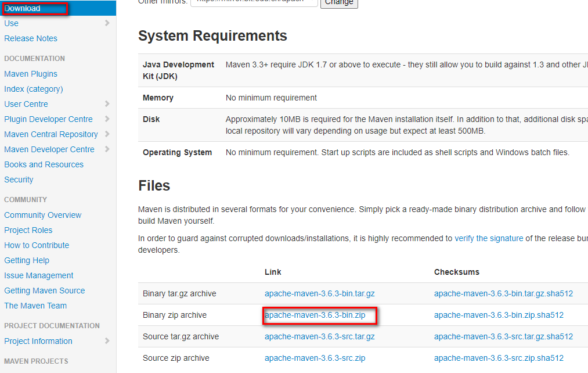Click the Change mirror button

pos(339,3)
